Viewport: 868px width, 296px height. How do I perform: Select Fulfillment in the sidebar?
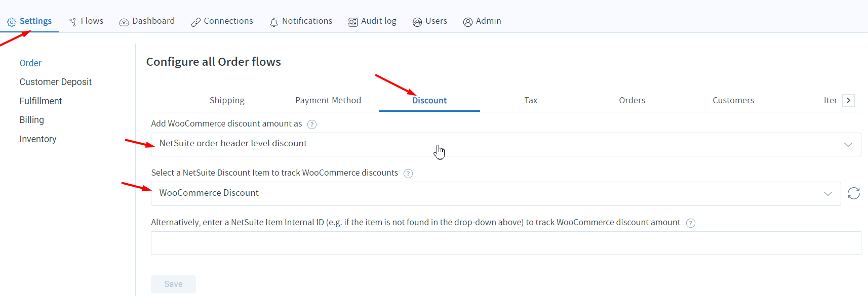pyautogui.click(x=41, y=101)
